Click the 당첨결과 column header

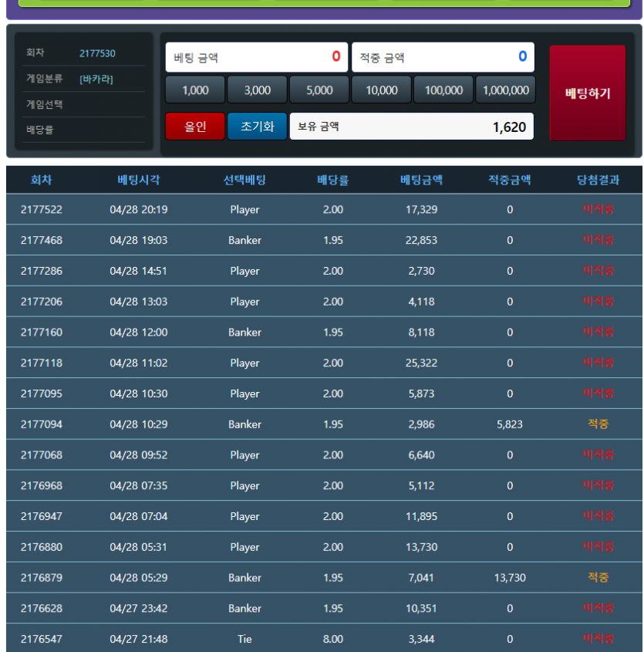(x=598, y=180)
